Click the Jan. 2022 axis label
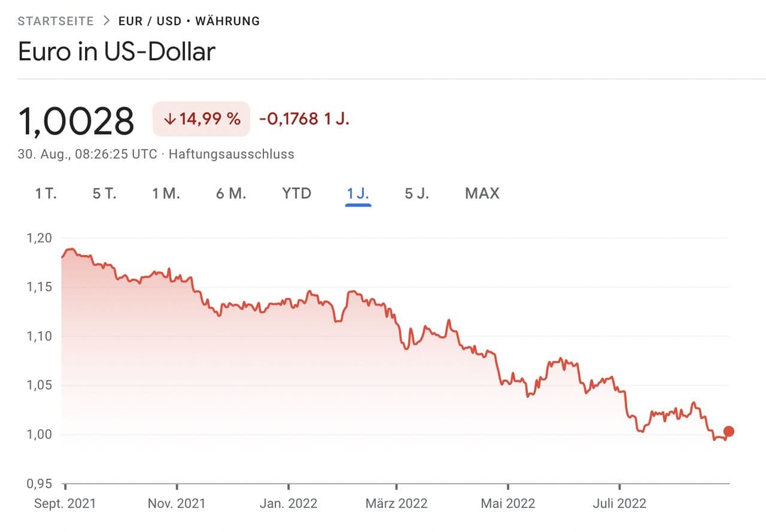The width and height of the screenshot is (766, 532). click(x=288, y=503)
